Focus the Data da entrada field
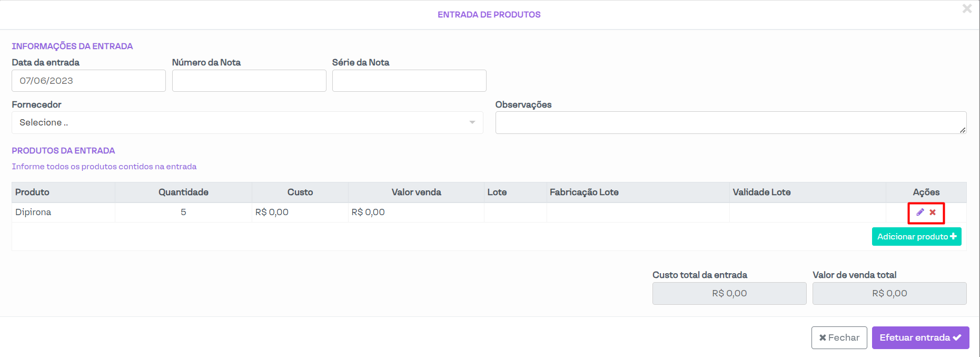This screenshot has height=357, width=980. (88, 81)
